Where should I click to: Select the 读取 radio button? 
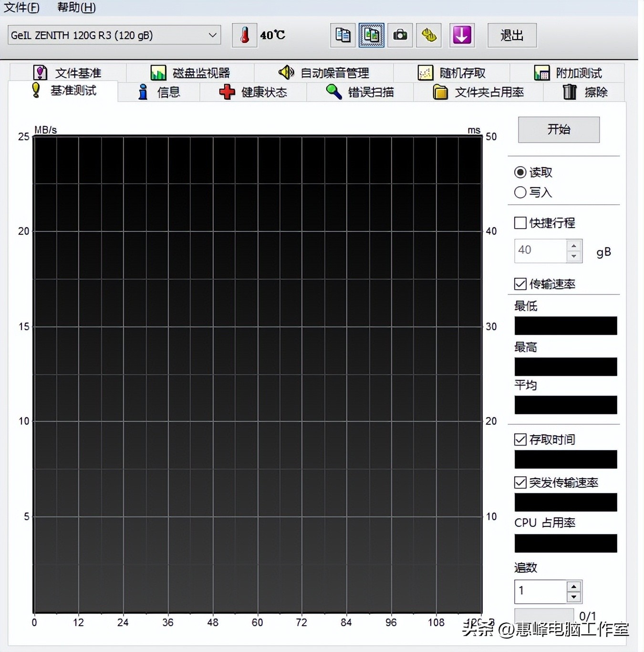(520, 172)
